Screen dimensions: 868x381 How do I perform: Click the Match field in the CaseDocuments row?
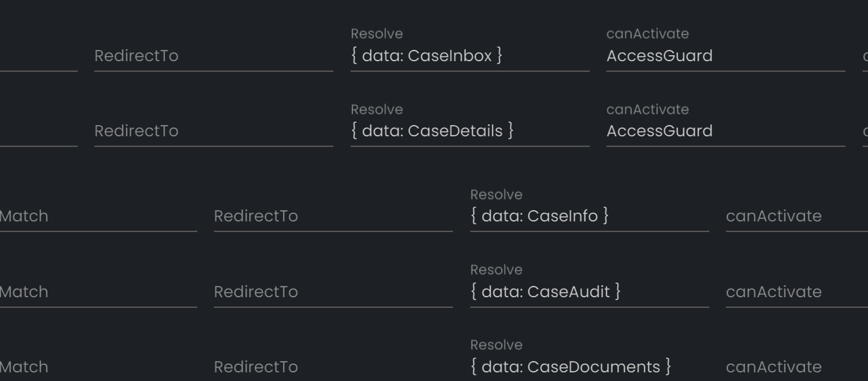tap(98, 367)
